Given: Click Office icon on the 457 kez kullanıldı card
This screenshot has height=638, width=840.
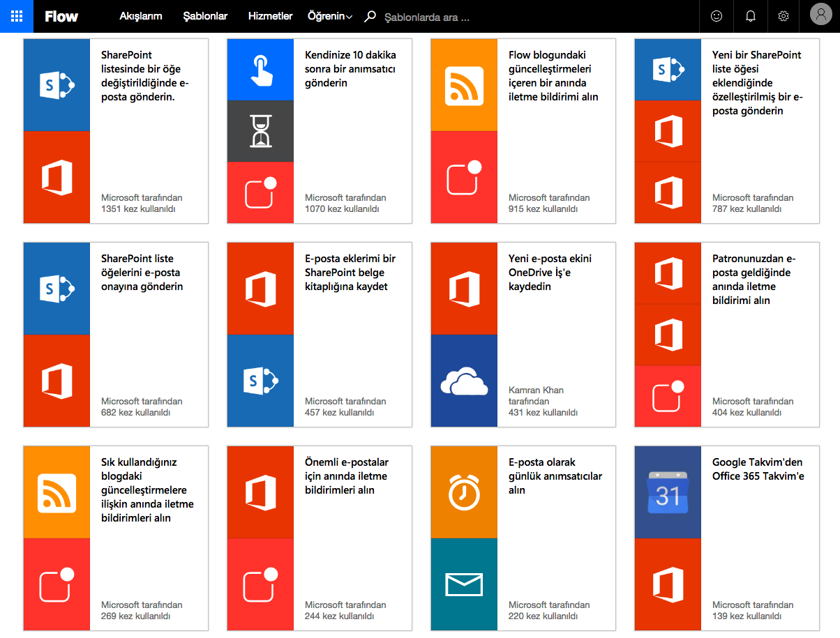Looking at the screenshot, I should point(260,289).
